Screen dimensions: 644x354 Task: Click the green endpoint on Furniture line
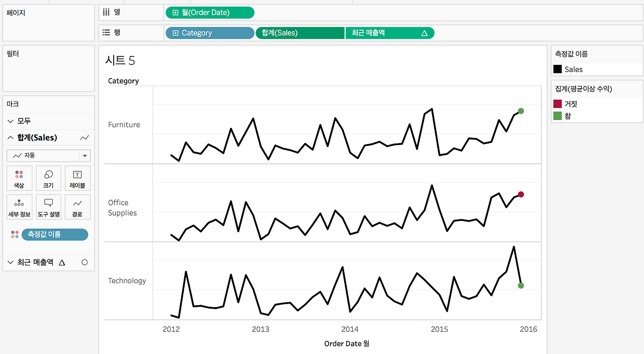point(521,111)
